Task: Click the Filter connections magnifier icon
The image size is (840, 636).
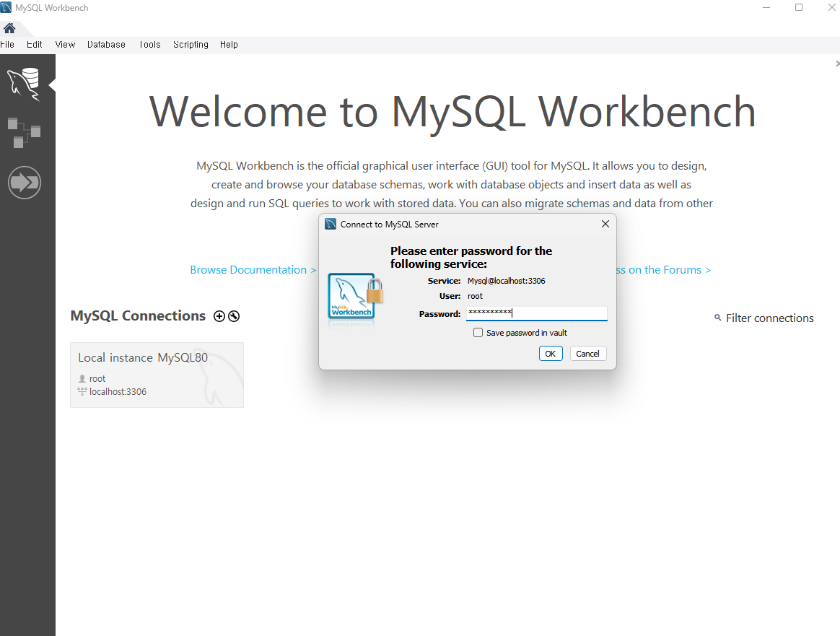Action: (x=718, y=318)
